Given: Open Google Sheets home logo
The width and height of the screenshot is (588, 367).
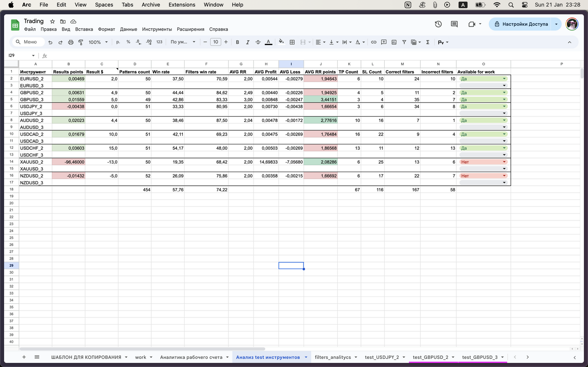Looking at the screenshot, I should click(x=15, y=25).
